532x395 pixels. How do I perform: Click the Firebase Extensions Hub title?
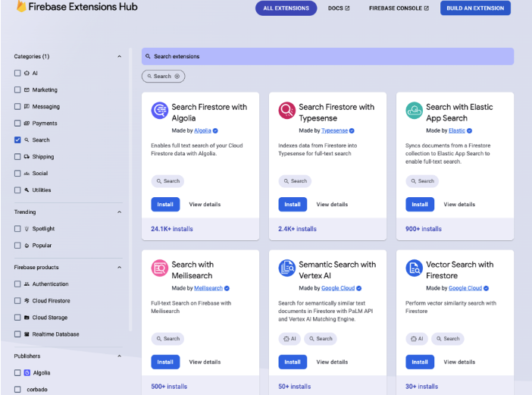click(83, 7)
